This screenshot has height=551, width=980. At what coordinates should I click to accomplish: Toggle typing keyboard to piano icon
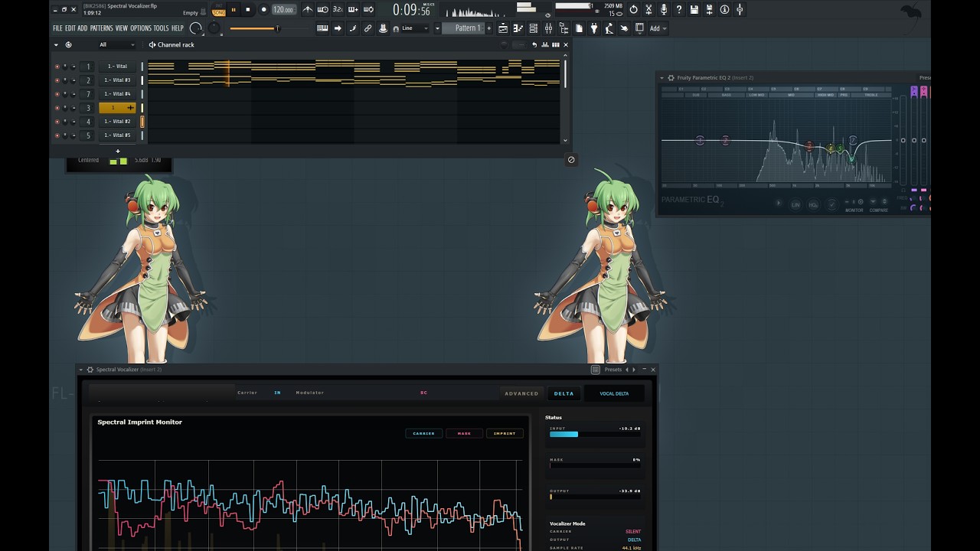tap(322, 28)
